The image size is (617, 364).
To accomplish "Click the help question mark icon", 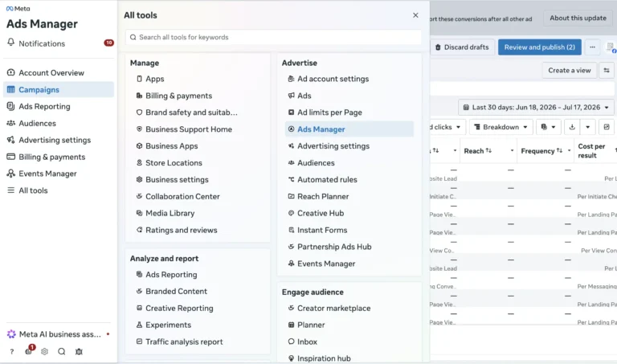I will pos(12,351).
